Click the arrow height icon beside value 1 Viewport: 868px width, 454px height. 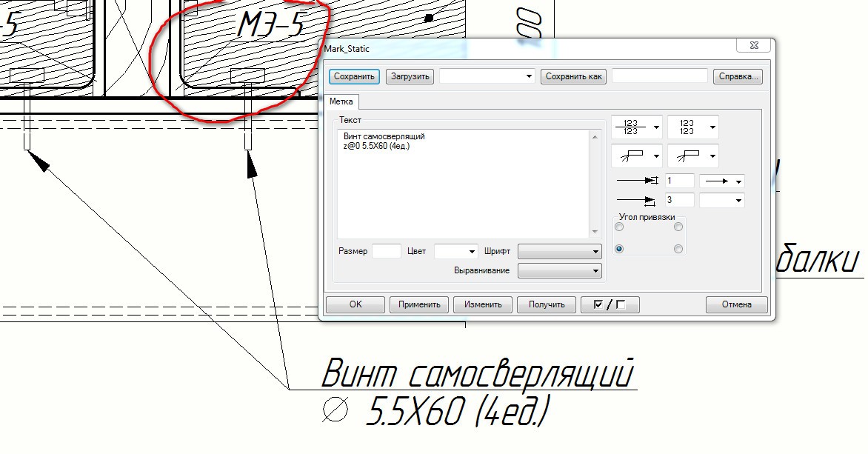[637, 181]
